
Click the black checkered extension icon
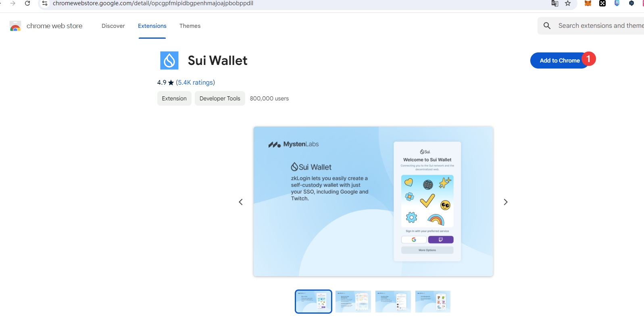tap(602, 3)
